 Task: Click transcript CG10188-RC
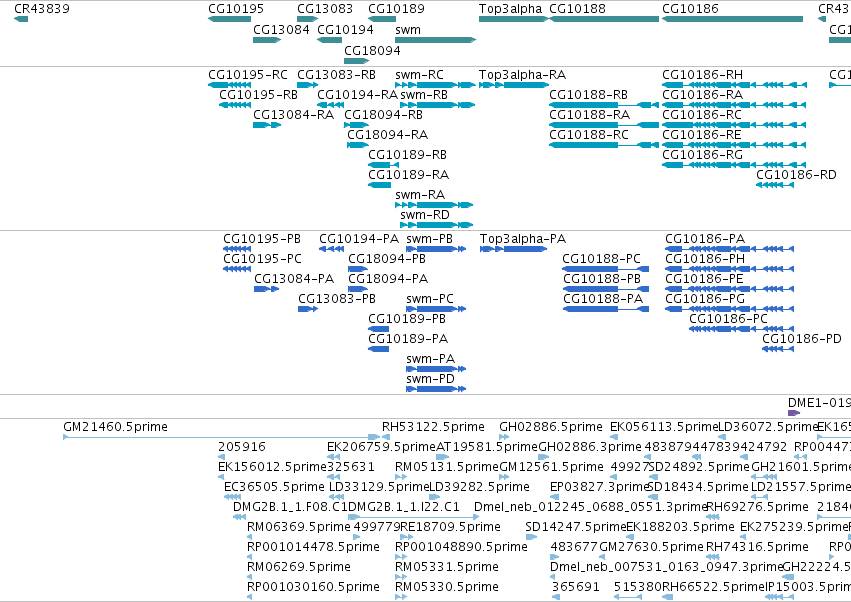pyautogui.click(x=604, y=145)
